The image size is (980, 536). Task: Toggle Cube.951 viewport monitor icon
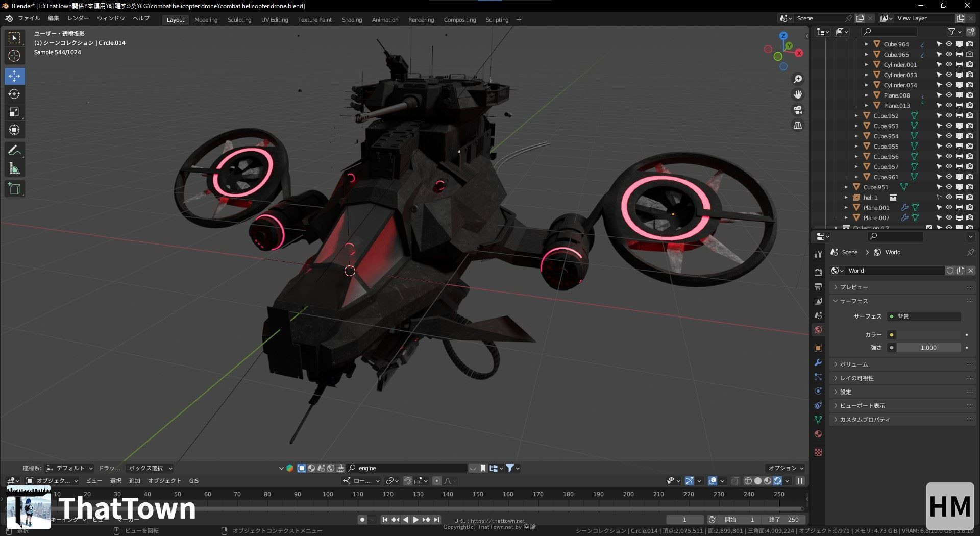959,187
